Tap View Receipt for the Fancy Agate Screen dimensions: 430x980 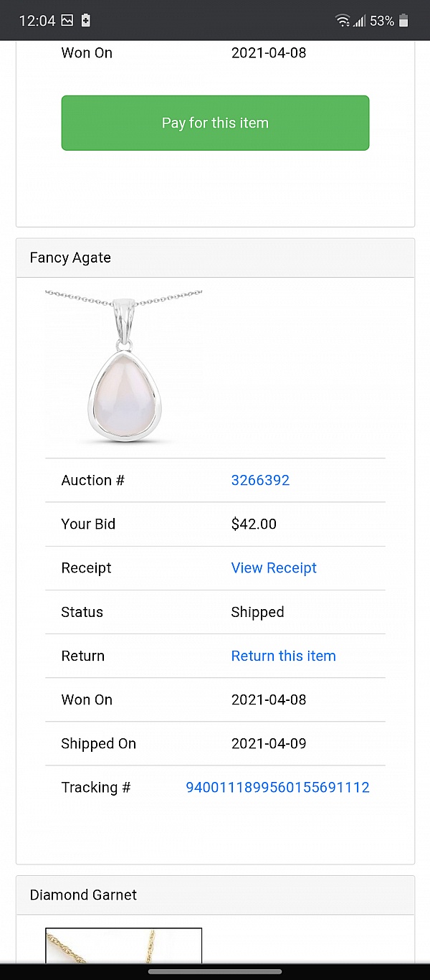click(274, 567)
